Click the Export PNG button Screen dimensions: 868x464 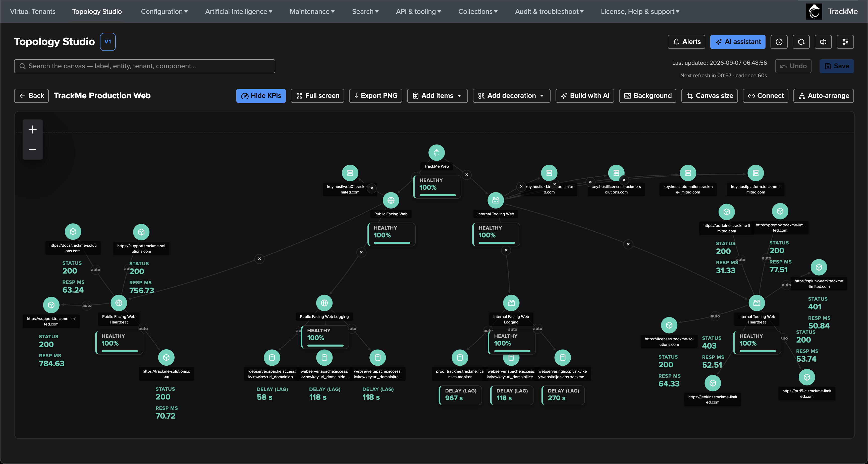(x=375, y=96)
